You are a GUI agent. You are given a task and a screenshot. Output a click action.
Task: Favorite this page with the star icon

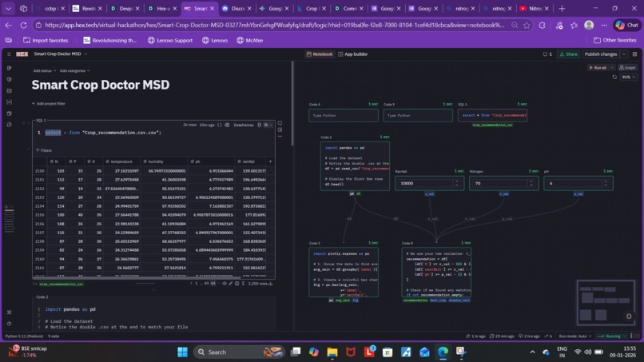pyautogui.click(x=527, y=25)
